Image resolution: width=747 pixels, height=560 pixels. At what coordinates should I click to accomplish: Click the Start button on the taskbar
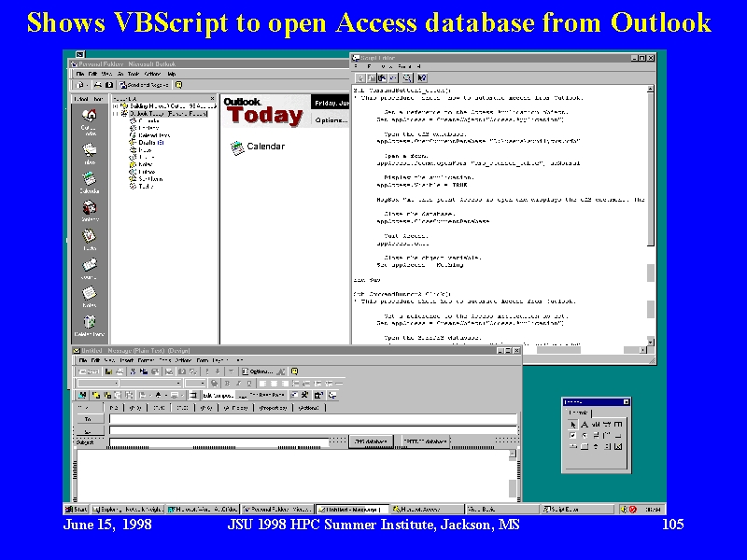(77, 509)
